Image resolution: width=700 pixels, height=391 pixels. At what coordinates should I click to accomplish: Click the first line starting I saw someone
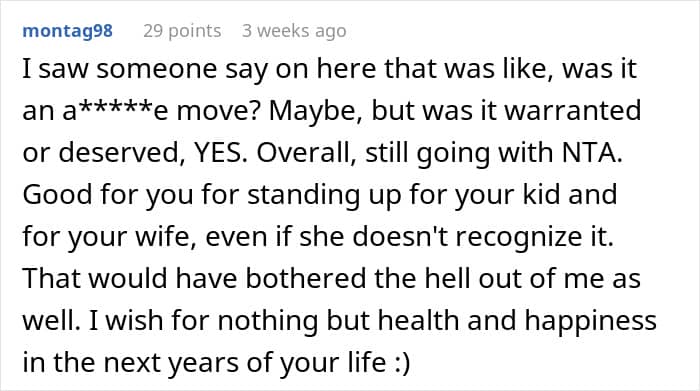(329, 69)
